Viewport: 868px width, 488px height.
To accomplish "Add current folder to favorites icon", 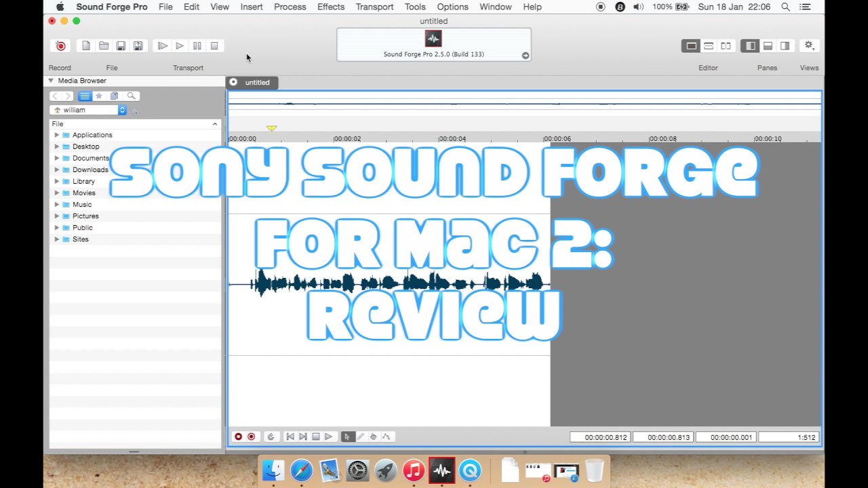I will 134,110.
